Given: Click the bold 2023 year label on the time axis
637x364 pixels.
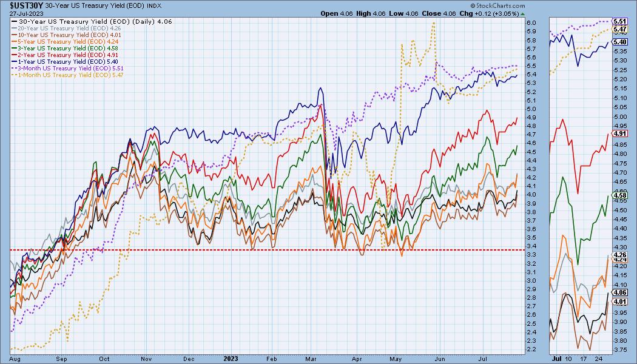Looking at the screenshot, I should pos(231,359).
